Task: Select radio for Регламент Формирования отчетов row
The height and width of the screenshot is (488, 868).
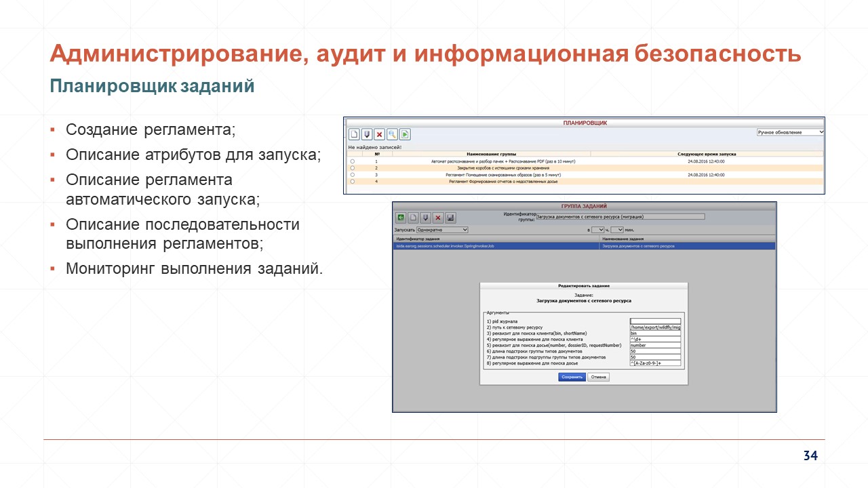Action: click(352, 181)
